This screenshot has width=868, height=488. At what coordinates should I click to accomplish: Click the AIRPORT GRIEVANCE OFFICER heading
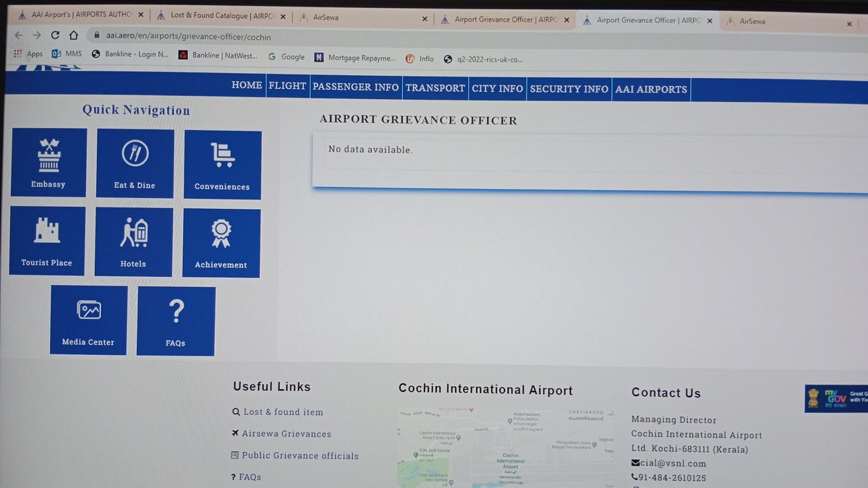click(x=418, y=120)
